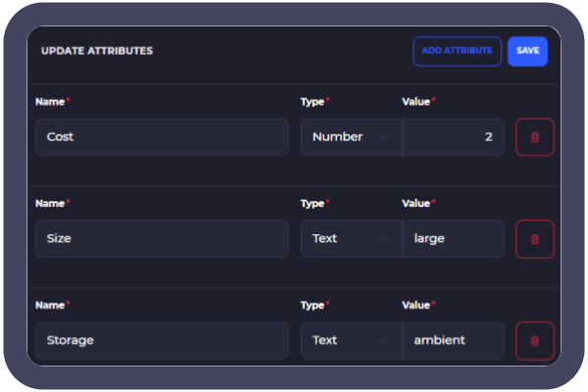Edit the value field containing large
588x392 pixels.
tap(453, 239)
